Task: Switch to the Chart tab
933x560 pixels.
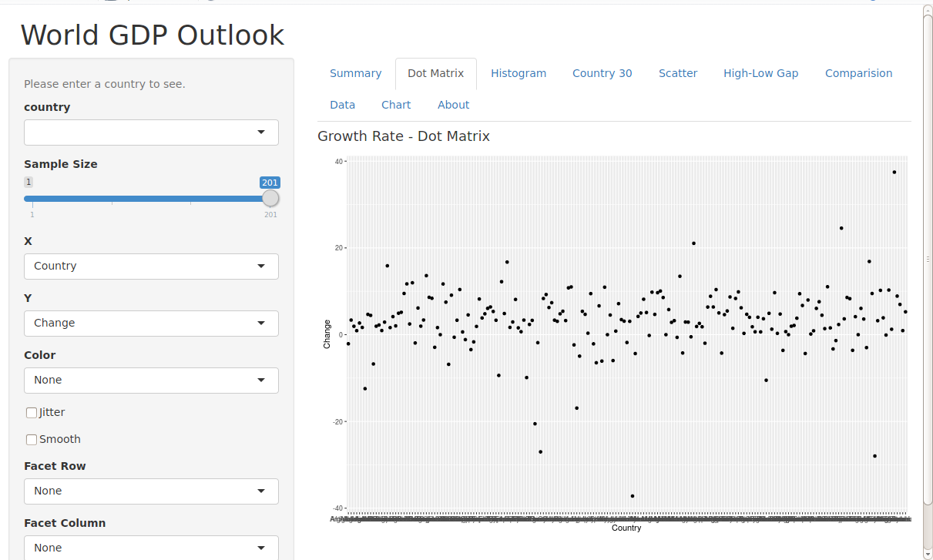Action: pyautogui.click(x=396, y=106)
